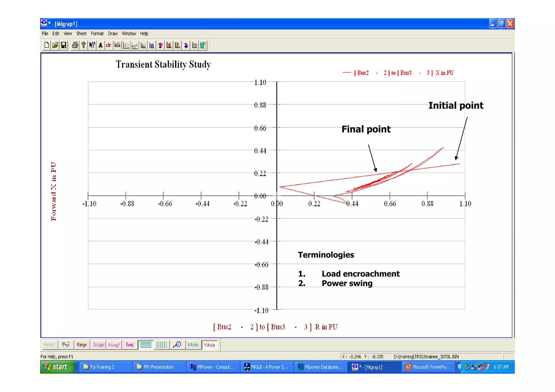Click the magenta Log button
Viewport: 555px width, 392px height.
(130, 345)
